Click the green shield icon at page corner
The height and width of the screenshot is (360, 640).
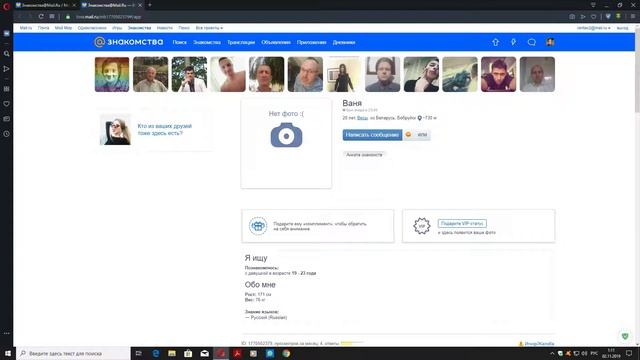point(625,336)
